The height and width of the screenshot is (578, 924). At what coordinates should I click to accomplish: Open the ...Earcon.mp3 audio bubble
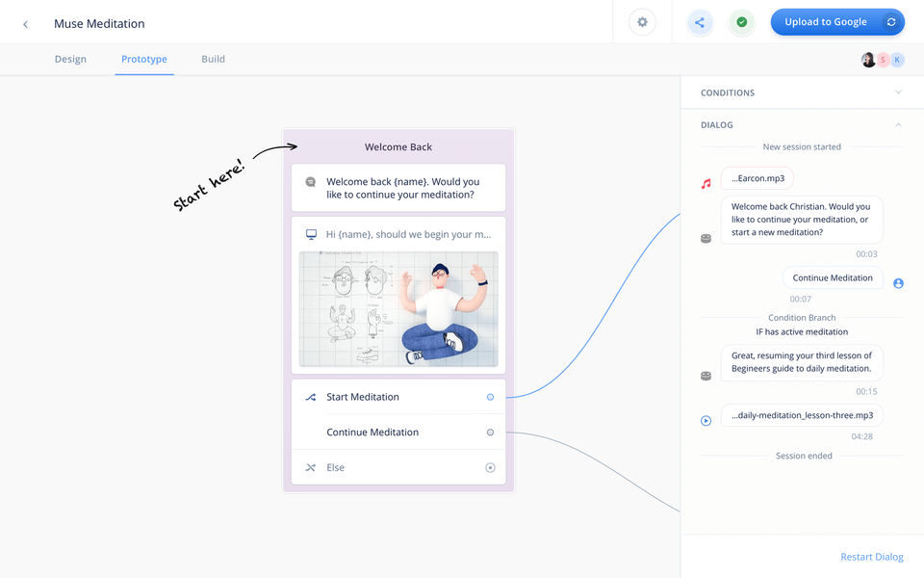coord(757,178)
